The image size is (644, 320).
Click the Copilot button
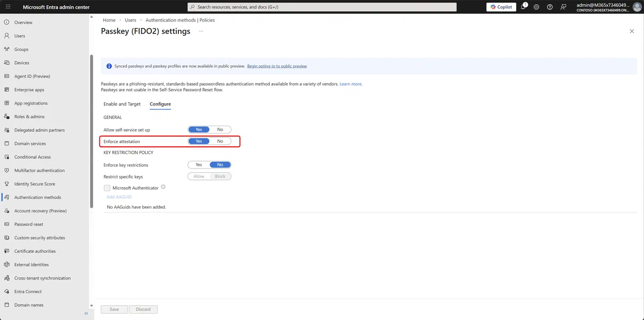click(x=501, y=7)
